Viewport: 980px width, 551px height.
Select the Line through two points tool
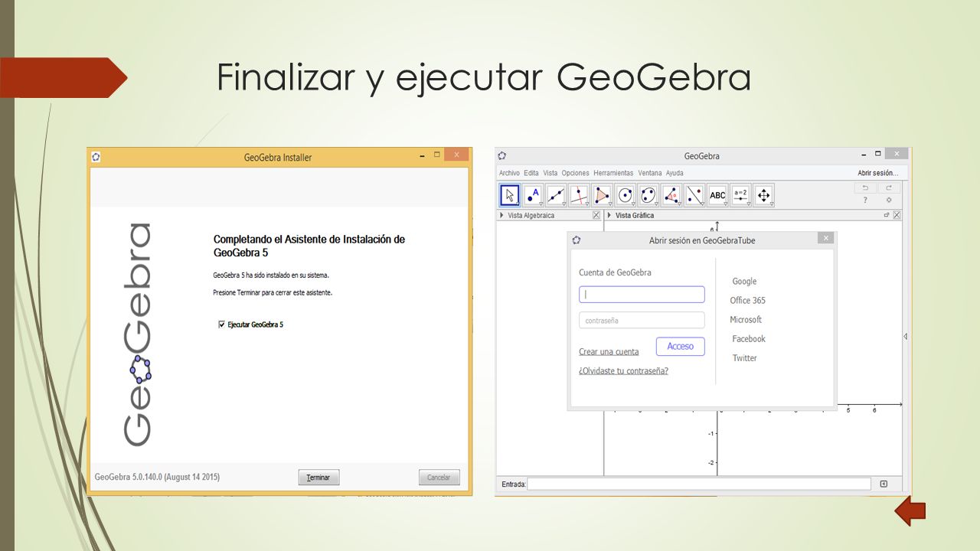[556, 195]
